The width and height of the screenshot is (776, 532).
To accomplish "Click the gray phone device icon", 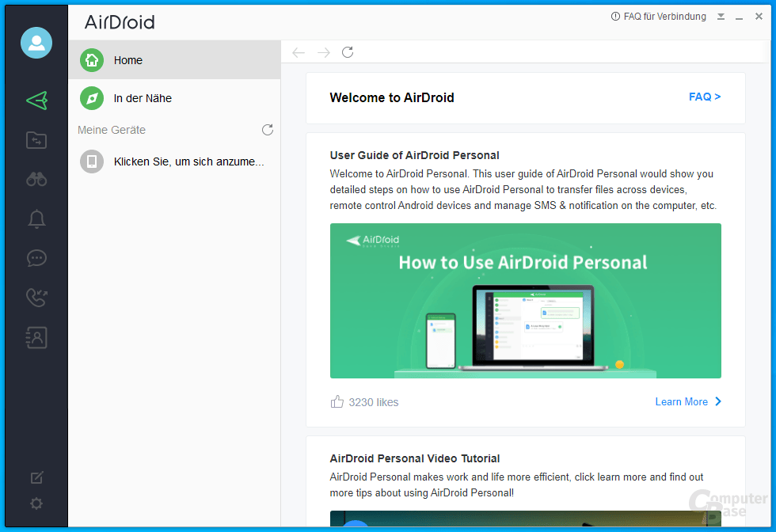I will [92, 161].
